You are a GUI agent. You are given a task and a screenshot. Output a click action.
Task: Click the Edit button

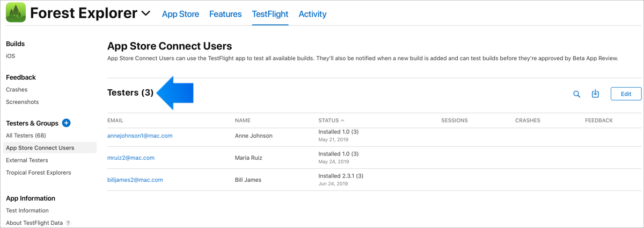(626, 94)
